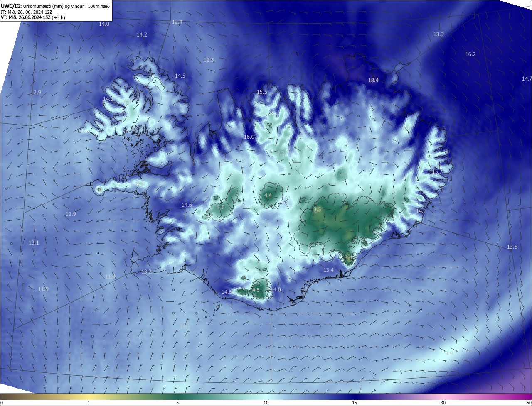The image size is (532, 406).
Task: Click the 4.4 glacier value
Action: point(268,195)
